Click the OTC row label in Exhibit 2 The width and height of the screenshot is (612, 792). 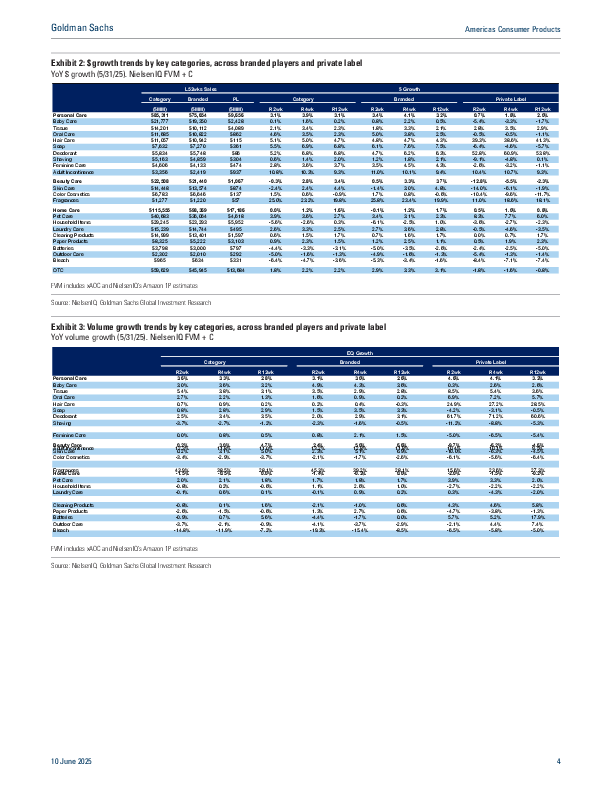58,270
